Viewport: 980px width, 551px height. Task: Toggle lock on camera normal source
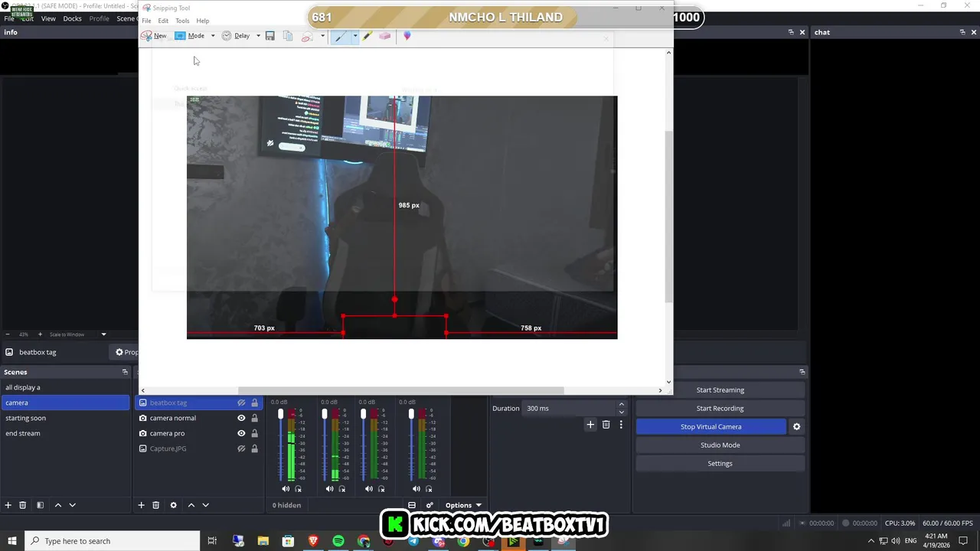254,418
